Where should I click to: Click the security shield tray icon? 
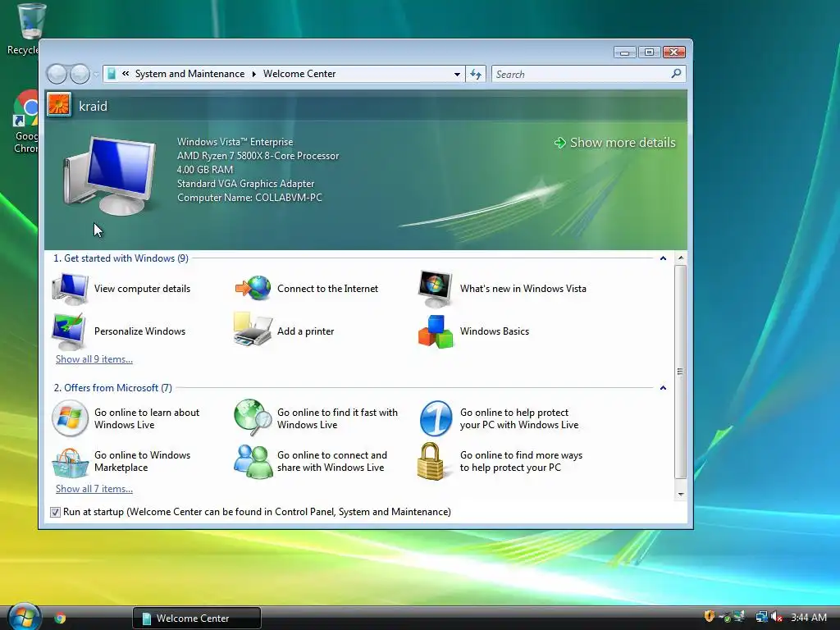tap(710, 617)
